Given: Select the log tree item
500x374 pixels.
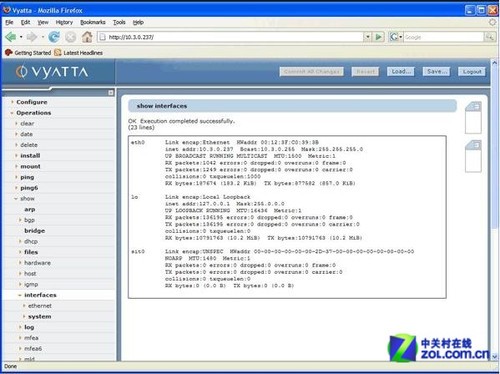Looking at the screenshot, I should pos(29,327).
